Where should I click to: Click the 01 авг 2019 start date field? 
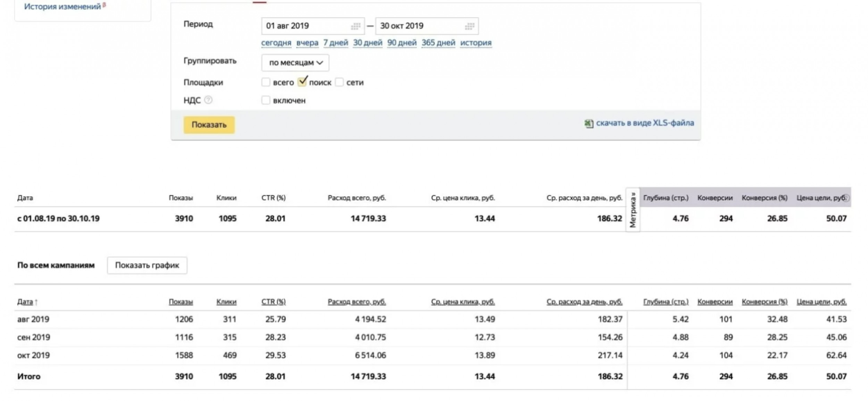pos(306,26)
